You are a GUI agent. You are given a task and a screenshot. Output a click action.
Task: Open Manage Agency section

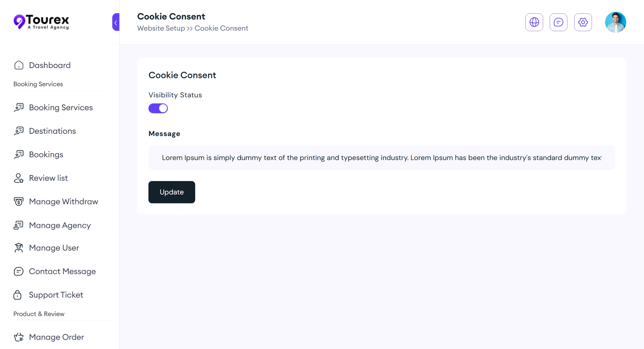(60, 225)
